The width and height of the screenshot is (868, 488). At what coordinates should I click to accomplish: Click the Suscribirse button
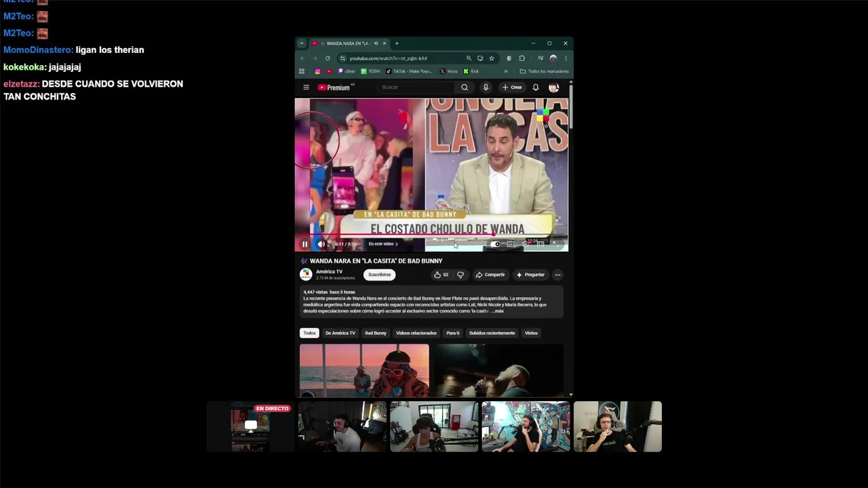[380, 274]
